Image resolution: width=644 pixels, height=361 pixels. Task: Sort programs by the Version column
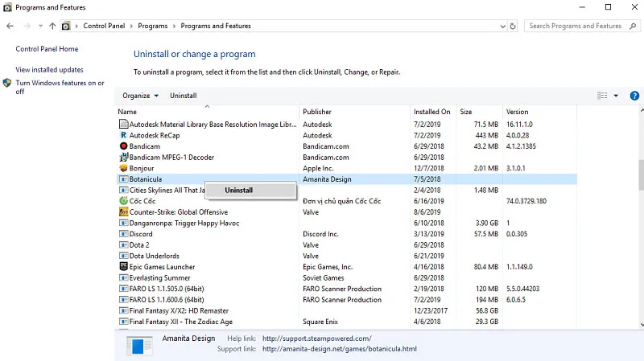[517, 112]
